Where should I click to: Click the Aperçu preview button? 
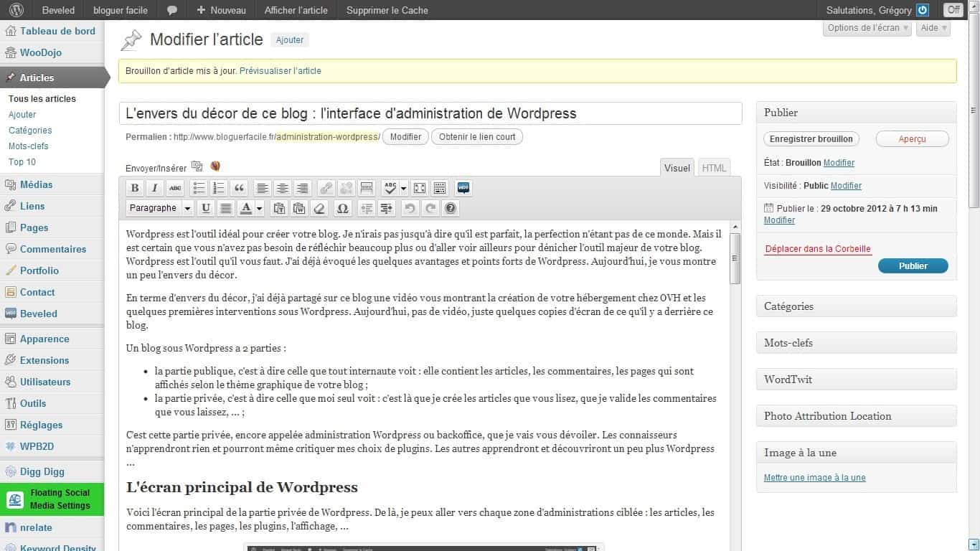913,139
